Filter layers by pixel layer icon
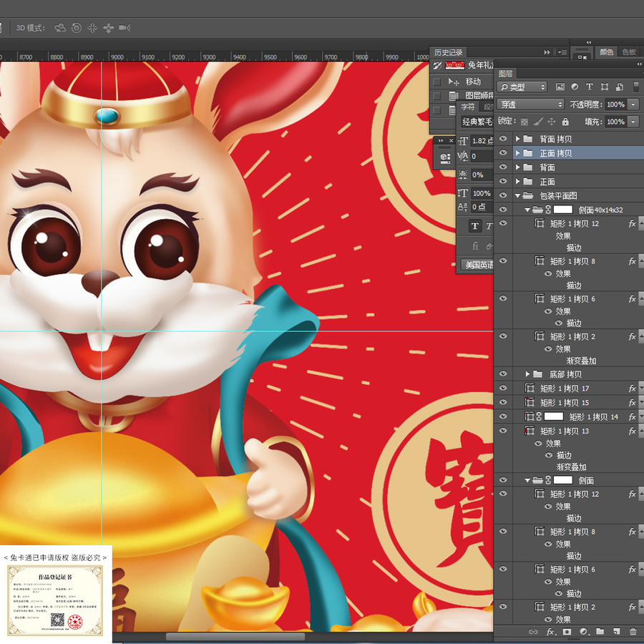This screenshot has height=644, width=644. click(x=560, y=87)
